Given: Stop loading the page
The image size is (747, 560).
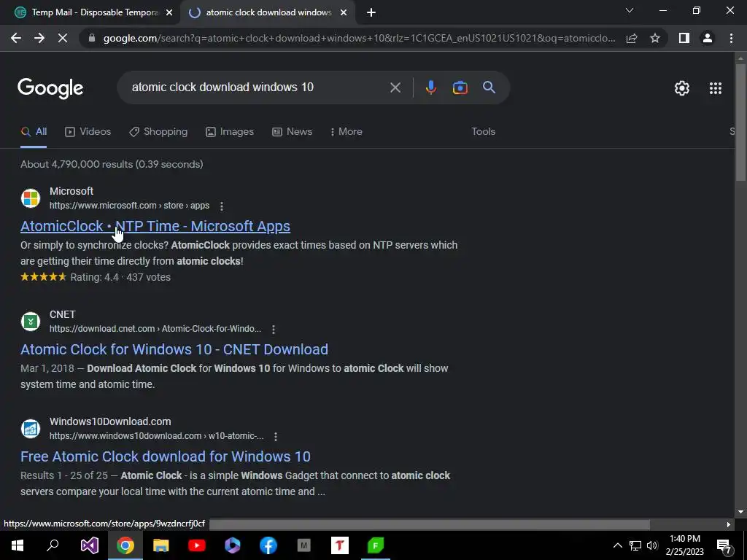Looking at the screenshot, I should point(63,38).
